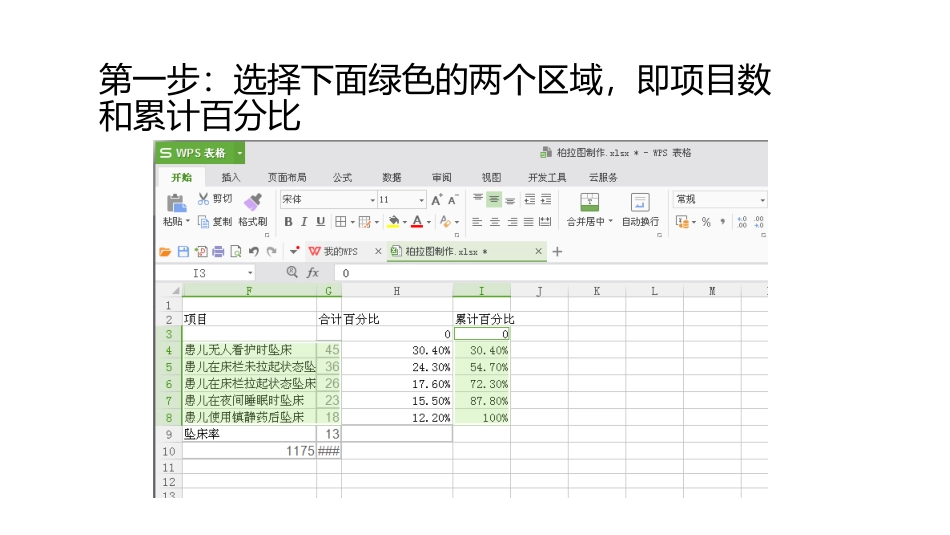Decrease font size with the A- icon
This screenshot has height=535, width=950.
pos(453,199)
